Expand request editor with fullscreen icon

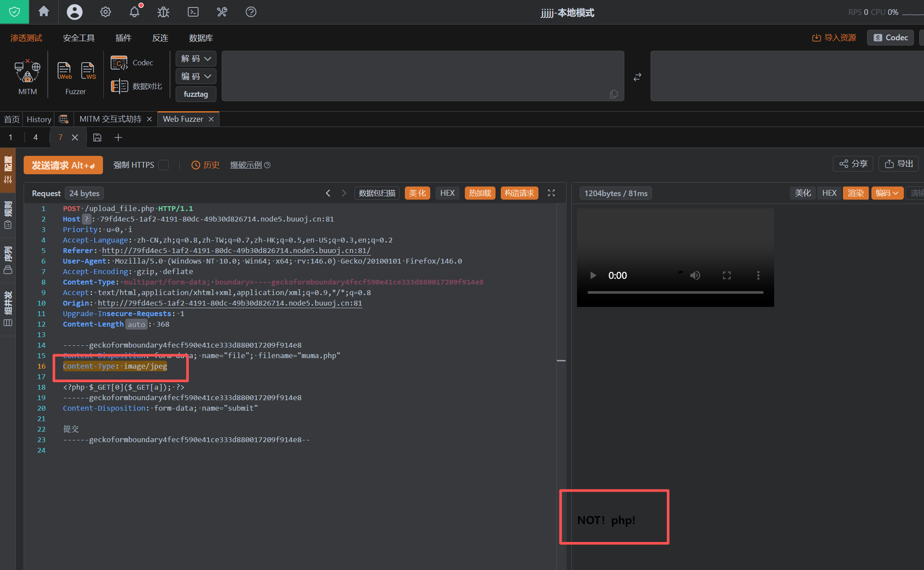coord(552,193)
